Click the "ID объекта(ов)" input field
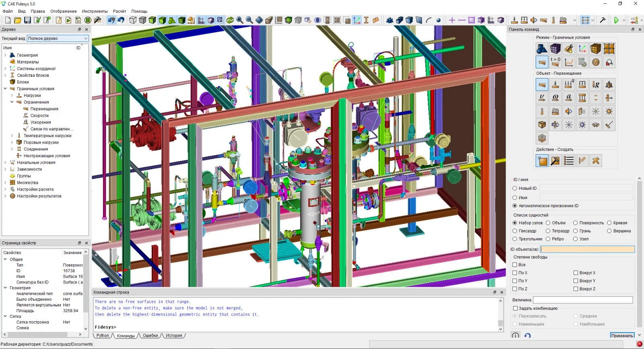This screenshot has width=644, height=349. click(587, 249)
